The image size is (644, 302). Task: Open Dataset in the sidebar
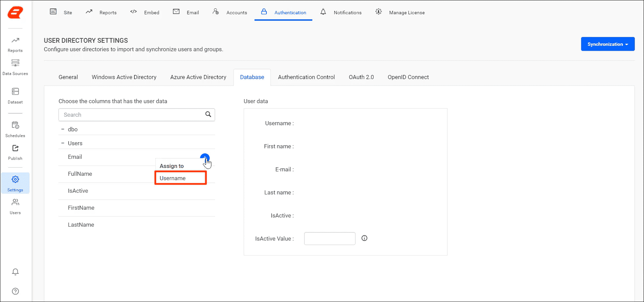(15, 96)
